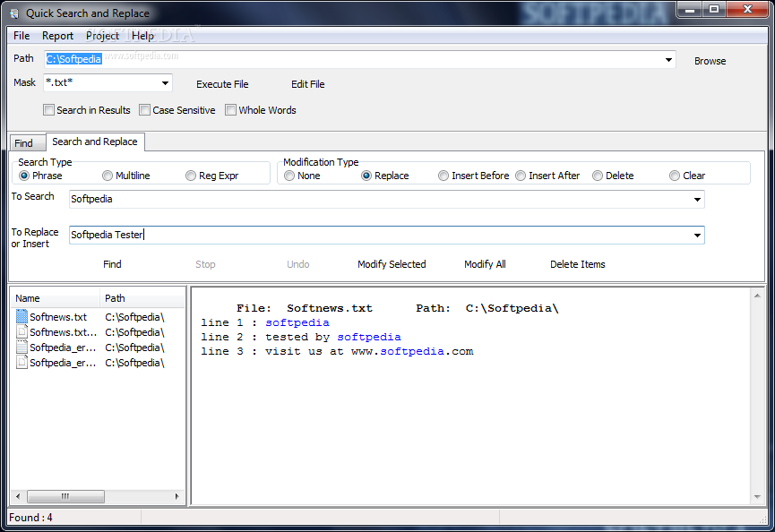Select Insert Before modification type
Viewport: 775px width, 532px height.
point(443,176)
